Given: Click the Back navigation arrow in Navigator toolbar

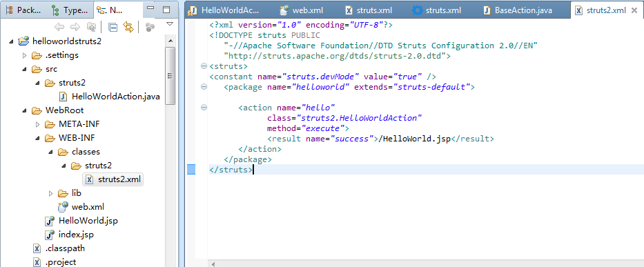Looking at the screenshot, I should pyautogui.click(x=59, y=27).
